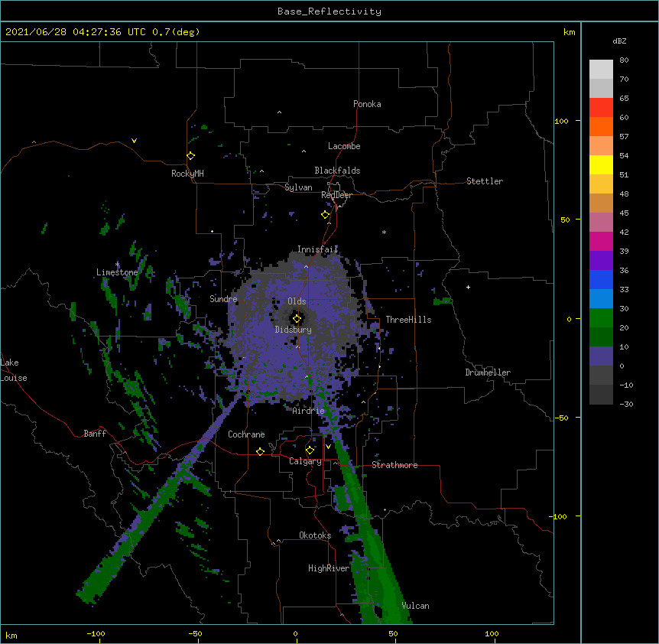Click the orange 60 dBZ legend color
Viewport: 659px width, 644px height.
click(x=601, y=126)
